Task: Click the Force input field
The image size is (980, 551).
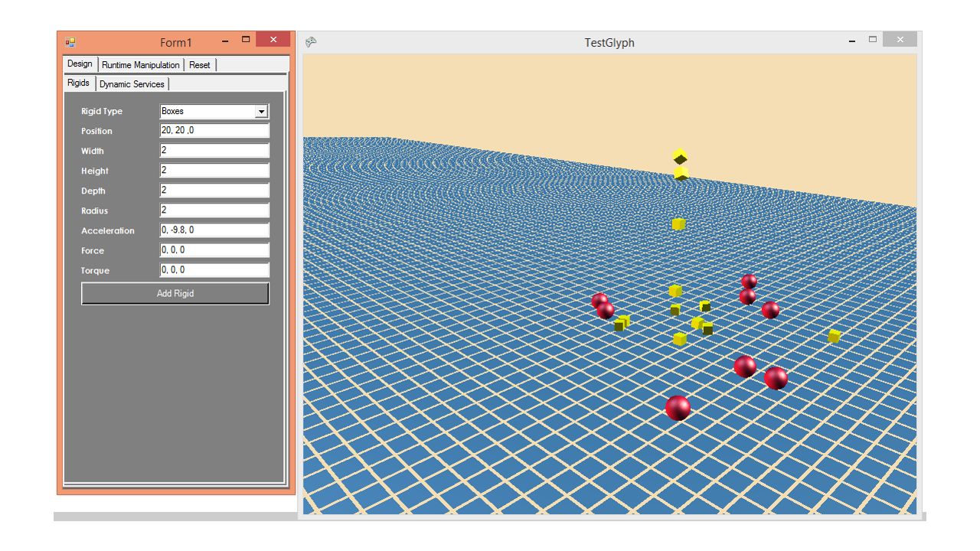Action: (x=214, y=249)
